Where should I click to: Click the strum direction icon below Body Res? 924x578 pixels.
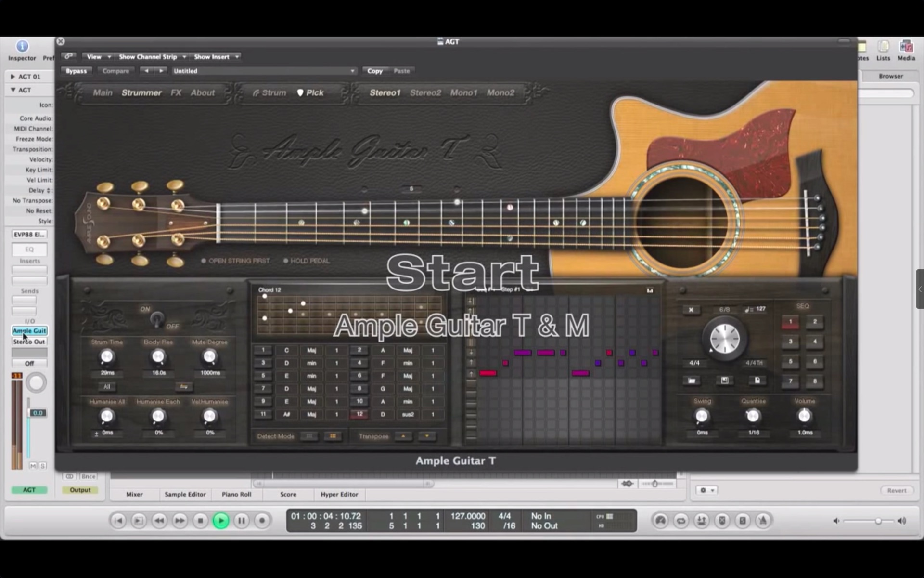[x=183, y=386]
